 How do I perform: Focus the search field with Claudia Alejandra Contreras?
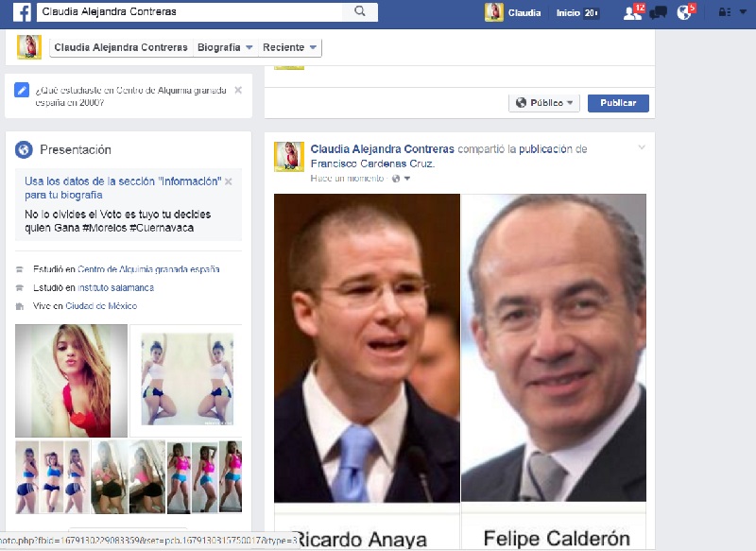point(190,11)
